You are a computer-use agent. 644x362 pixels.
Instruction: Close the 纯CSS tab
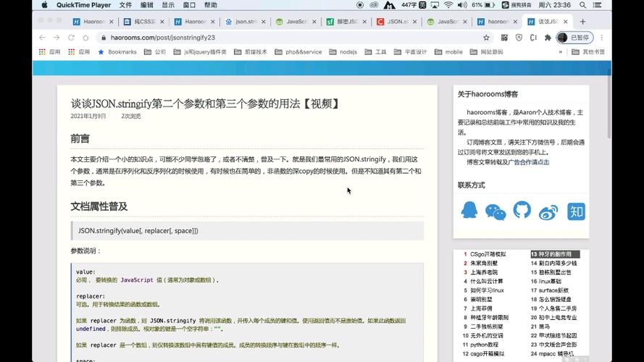(162, 22)
